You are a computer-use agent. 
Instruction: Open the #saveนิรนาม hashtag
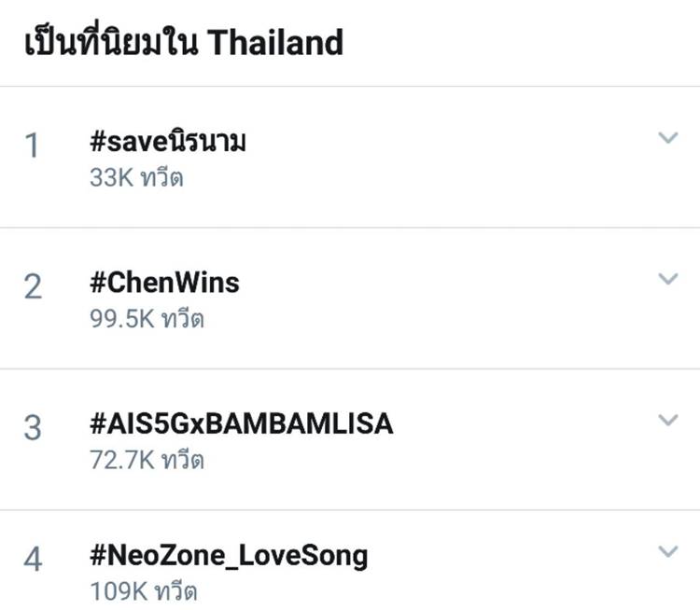[169, 143]
